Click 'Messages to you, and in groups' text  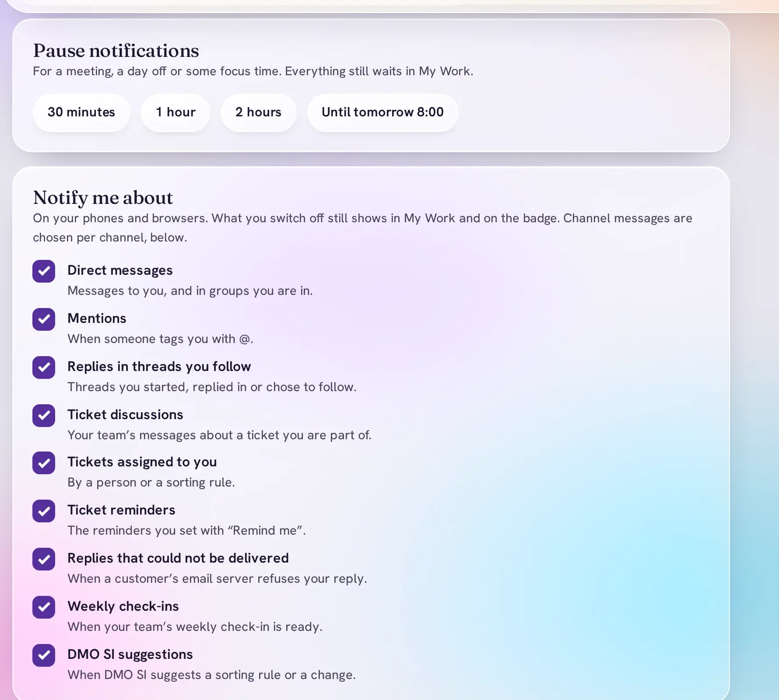[x=190, y=291]
